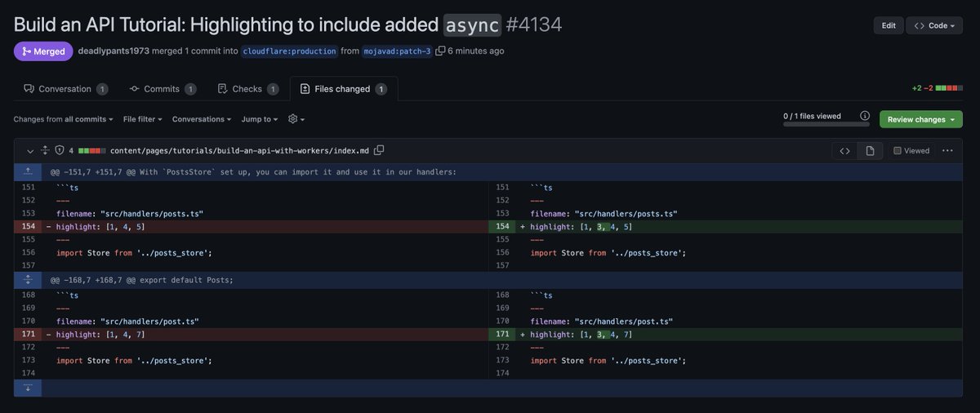Click the files viewed progress bar
The width and height of the screenshot is (980, 413).
point(826,125)
